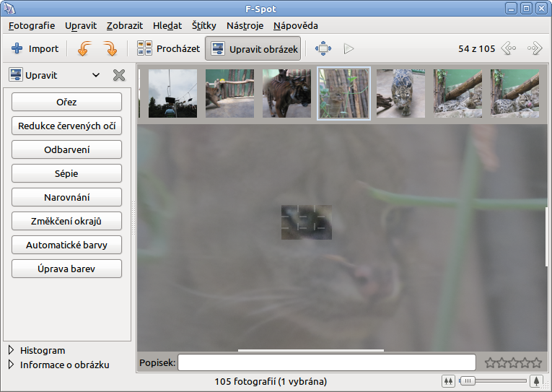Select sixth thumbnail with resting cats
552x392 pixels.
[457, 93]
